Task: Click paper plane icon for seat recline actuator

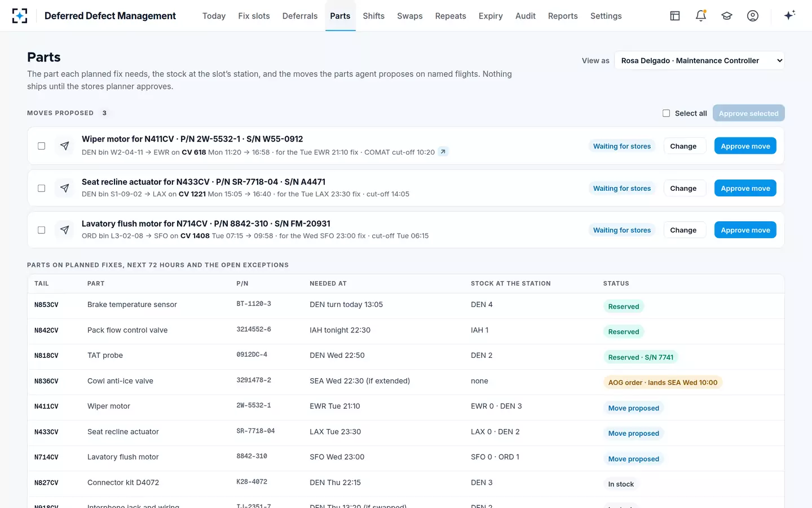Action: [65, 188]
